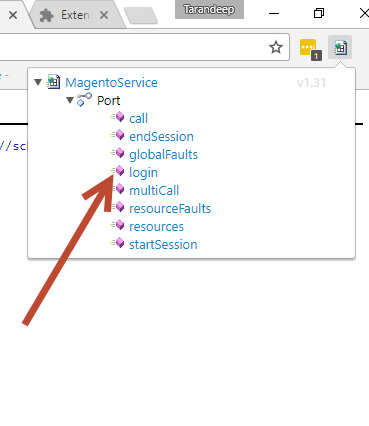Select the Port label
The width and height of the screenshot is (369, 426).
pos(109,100)
